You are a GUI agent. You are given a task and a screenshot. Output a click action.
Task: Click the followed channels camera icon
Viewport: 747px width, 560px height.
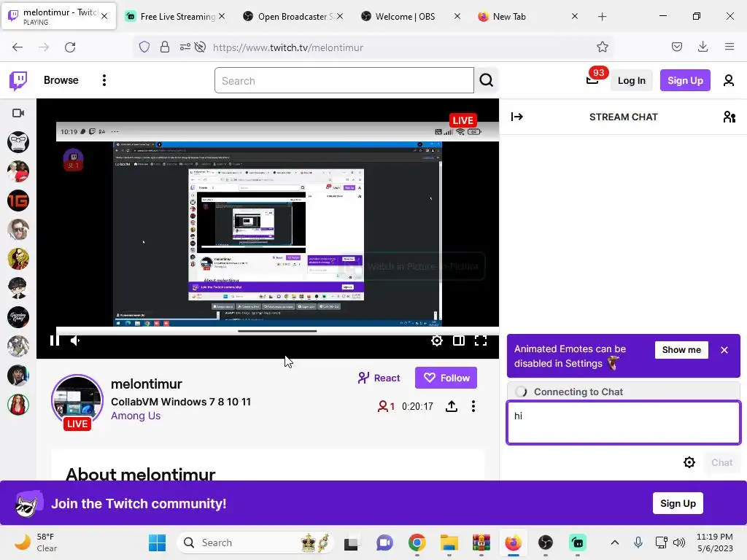[x=18, y=113]
